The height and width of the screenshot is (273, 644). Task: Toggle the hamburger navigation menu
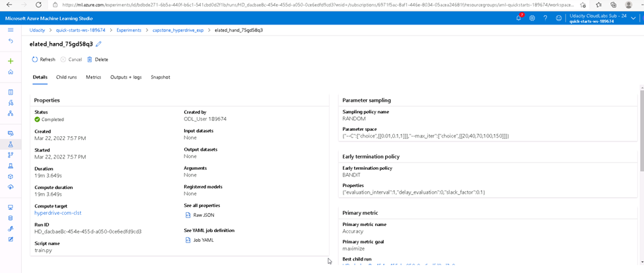click(11, 30)
